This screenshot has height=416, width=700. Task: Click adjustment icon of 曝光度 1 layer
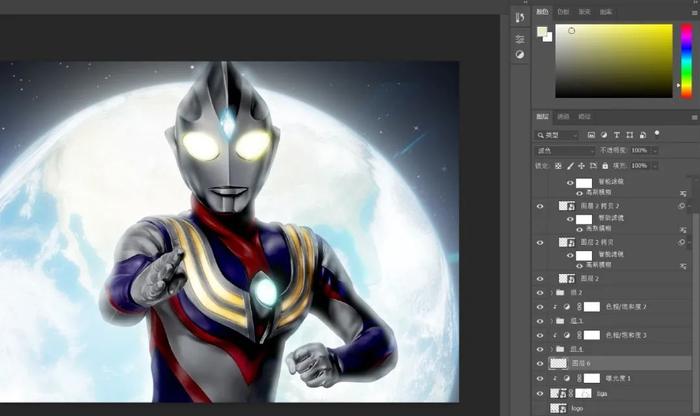pyautogui.click(x=567, y=378)
